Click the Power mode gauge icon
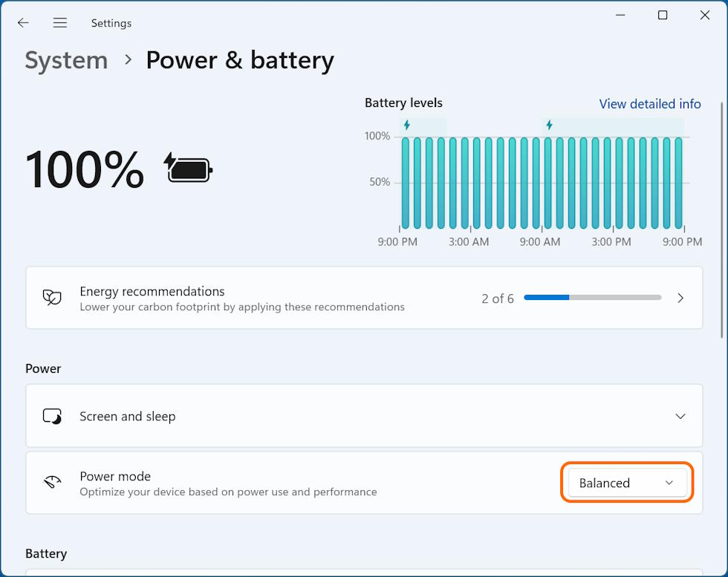728x577 pixels. (x=52, y=483)
